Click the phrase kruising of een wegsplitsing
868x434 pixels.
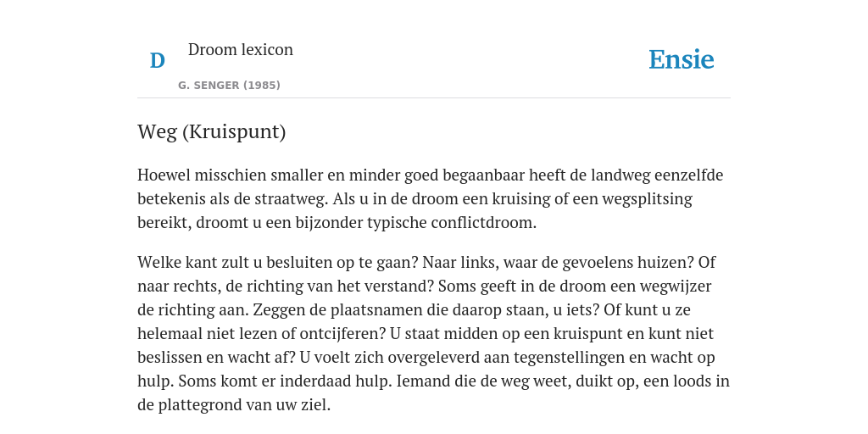tap(592, 198)
